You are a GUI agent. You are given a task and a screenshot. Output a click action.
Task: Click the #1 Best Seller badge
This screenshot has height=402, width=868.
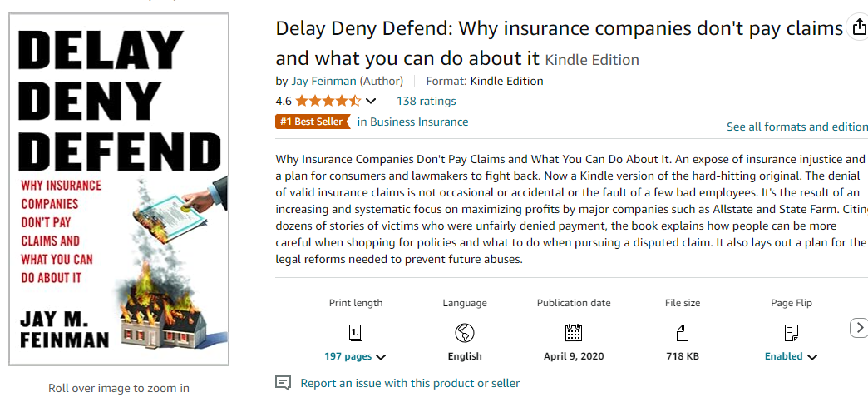(x=312, y=122)
